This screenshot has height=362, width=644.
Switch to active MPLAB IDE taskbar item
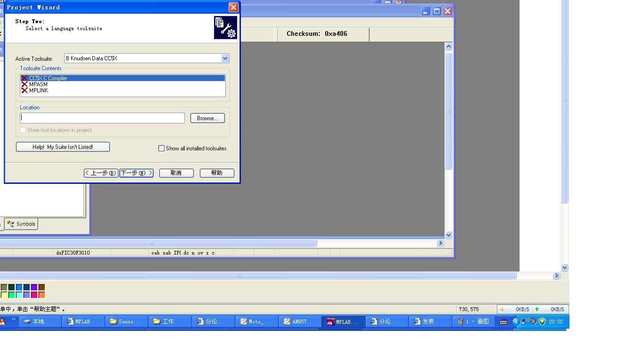point(343,321)
